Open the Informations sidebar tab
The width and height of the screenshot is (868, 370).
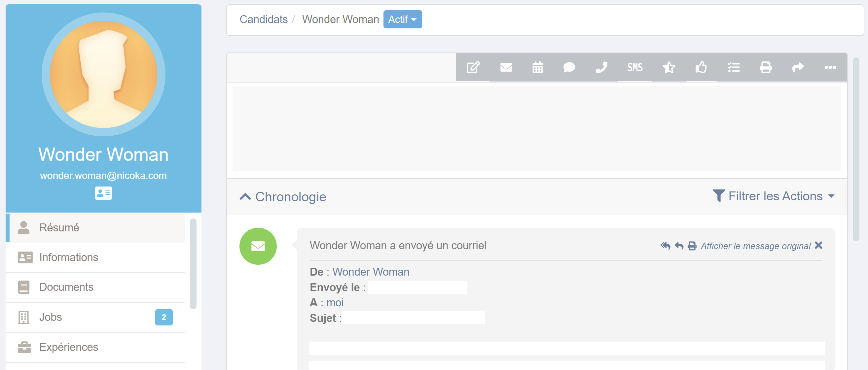[x=95, y=257]
